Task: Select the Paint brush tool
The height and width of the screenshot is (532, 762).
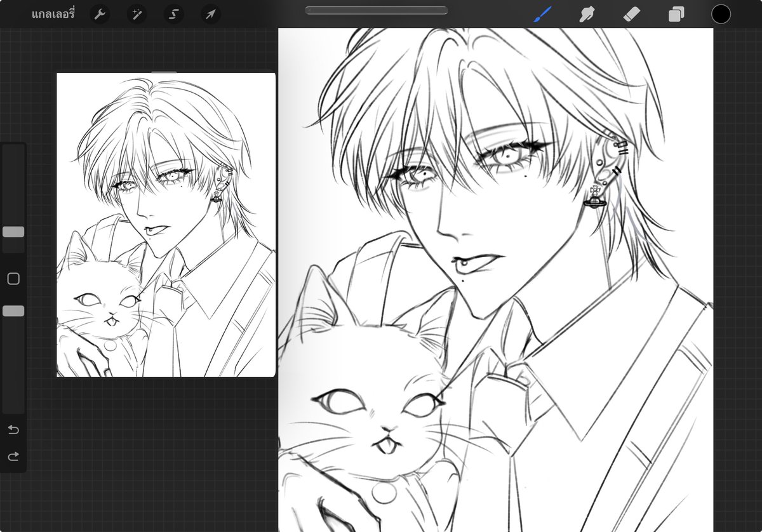Action: click(542, 14)
